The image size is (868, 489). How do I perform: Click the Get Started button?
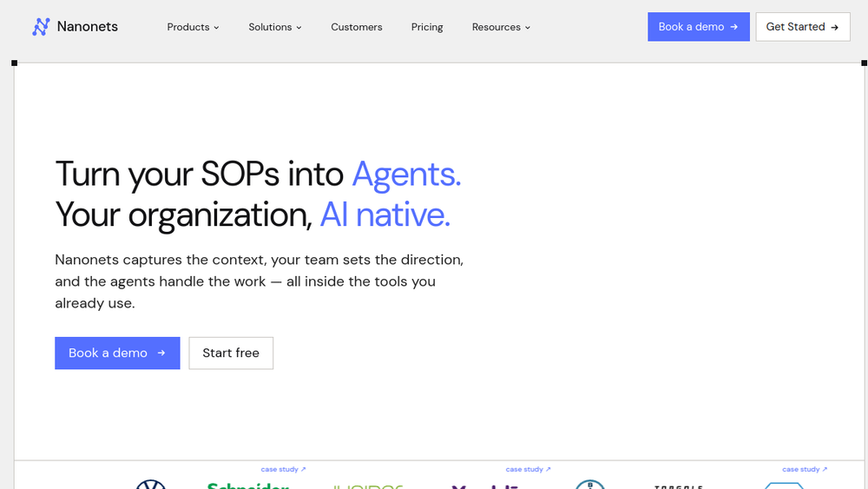803,27
